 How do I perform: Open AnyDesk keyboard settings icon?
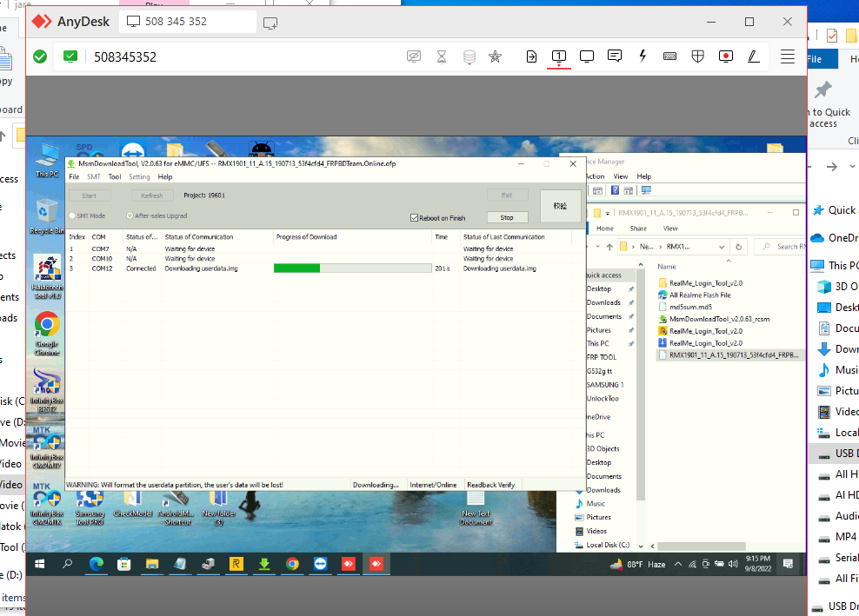pos(669,56)
